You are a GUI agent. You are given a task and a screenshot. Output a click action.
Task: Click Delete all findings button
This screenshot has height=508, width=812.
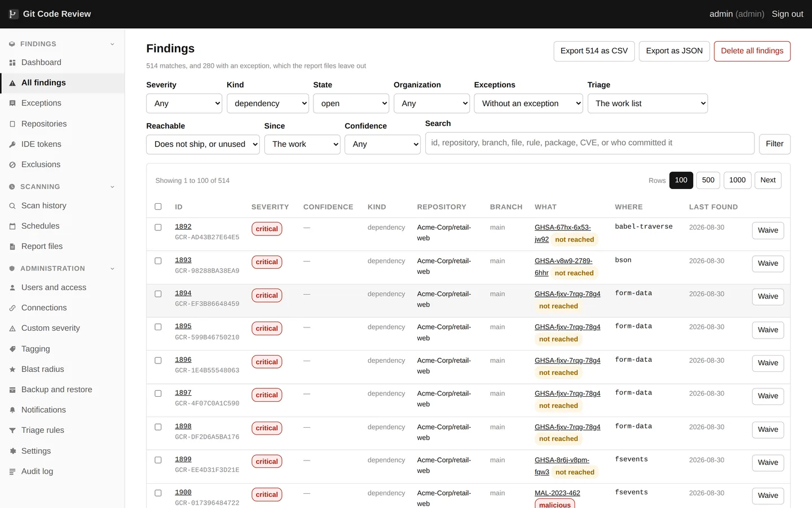click(x=752, y=51)
